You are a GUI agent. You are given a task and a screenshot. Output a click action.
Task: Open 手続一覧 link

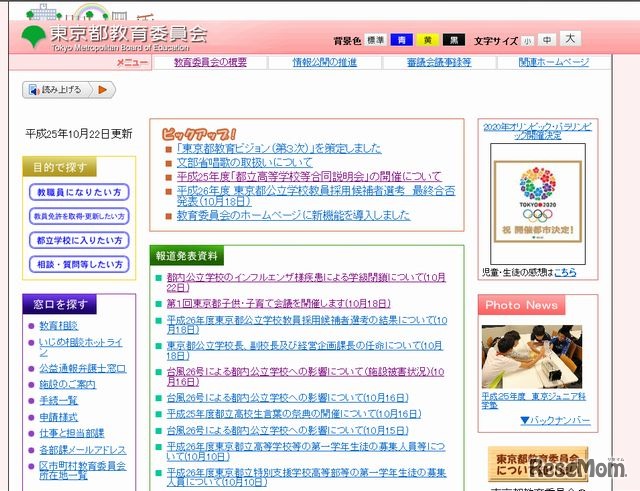click(58, 401)
